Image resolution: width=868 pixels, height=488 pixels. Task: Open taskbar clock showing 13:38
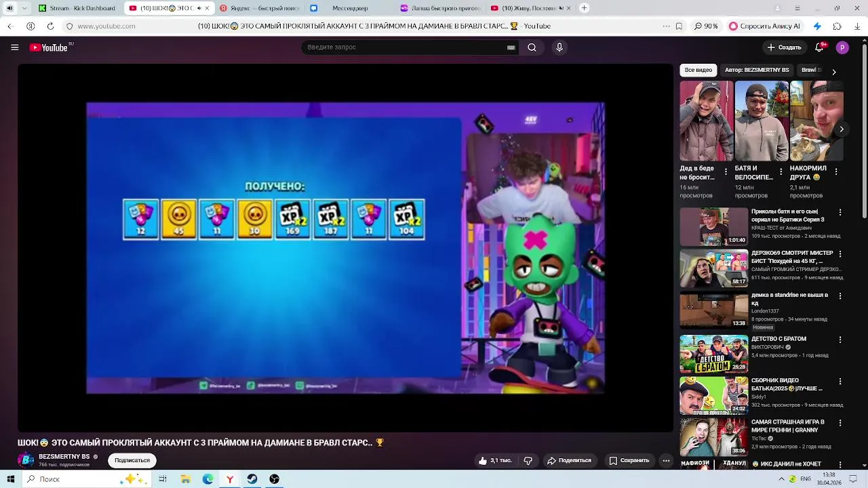829,479
